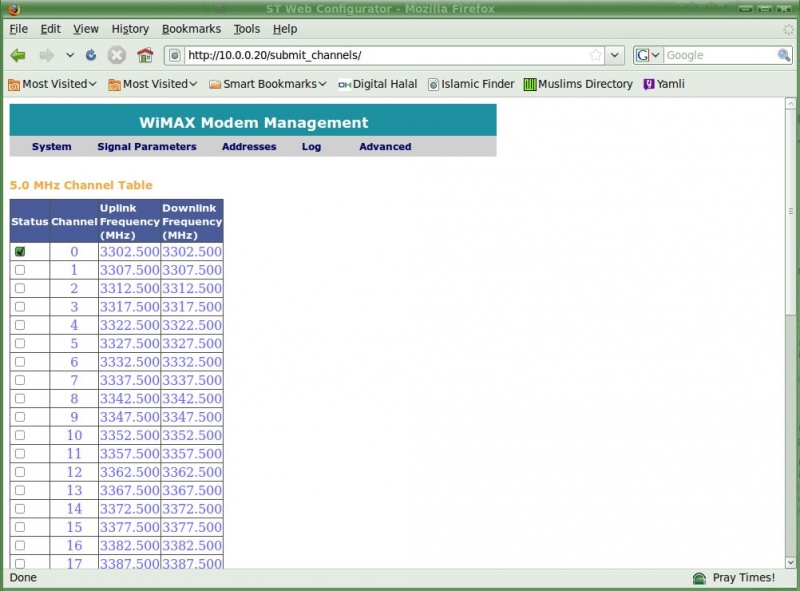
Task: Go to the Home page icon
Action: coord(145,55)
